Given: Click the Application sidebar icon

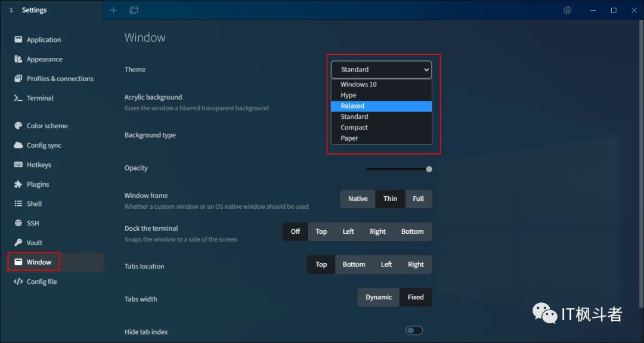Looking at the screenshot, I should [x=18, y=39].
